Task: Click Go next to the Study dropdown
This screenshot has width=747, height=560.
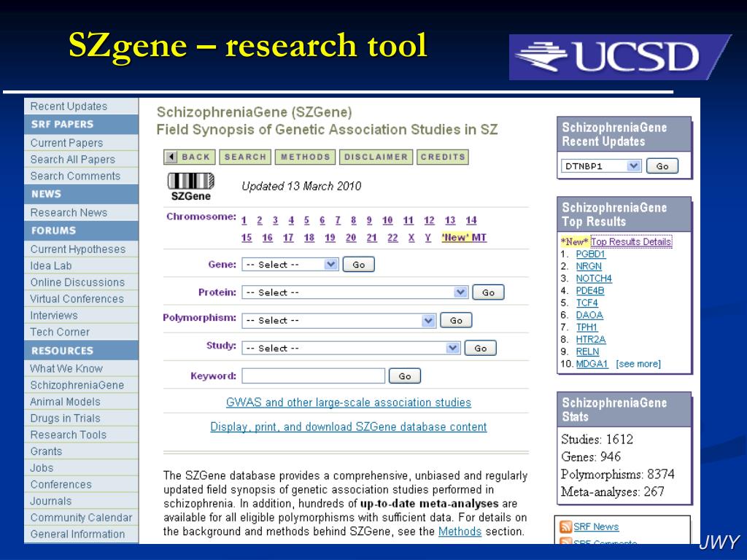Action: 480,348
